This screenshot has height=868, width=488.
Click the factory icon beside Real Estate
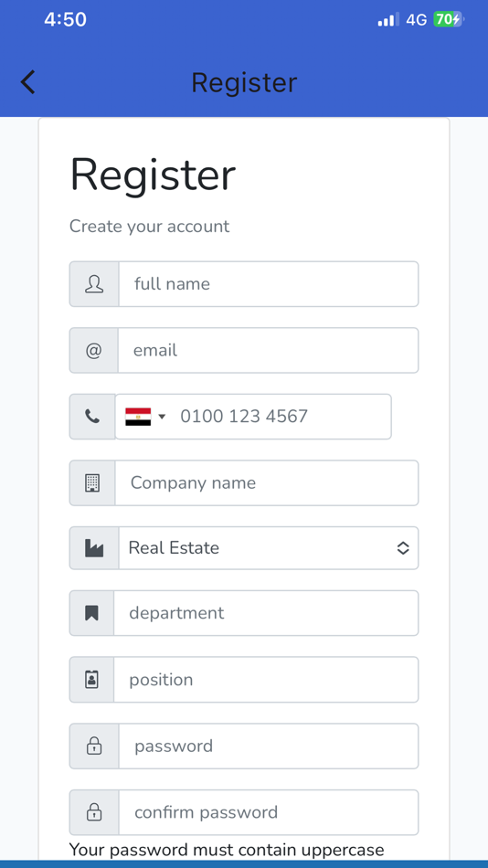93,548
